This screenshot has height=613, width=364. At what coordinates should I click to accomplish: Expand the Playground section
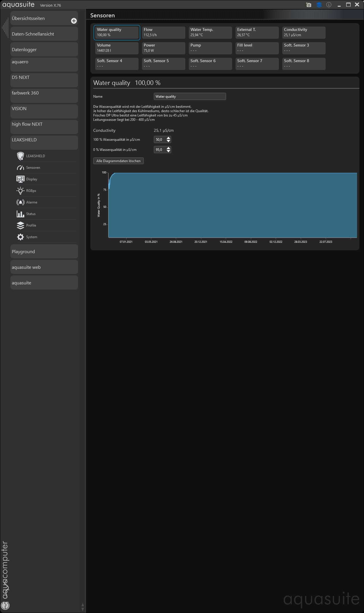(44, 251)
